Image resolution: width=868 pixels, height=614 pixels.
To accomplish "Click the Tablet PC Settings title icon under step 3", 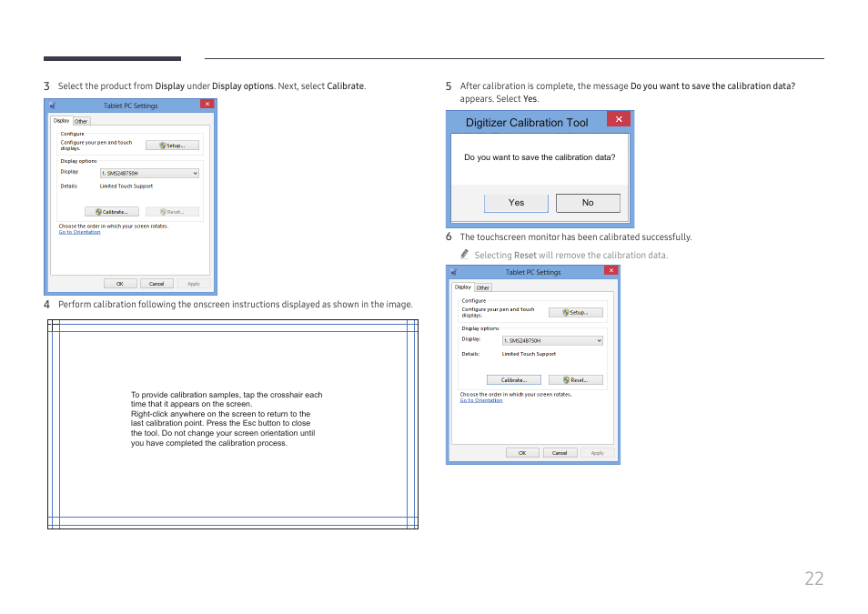I will [x=53, y=106].
